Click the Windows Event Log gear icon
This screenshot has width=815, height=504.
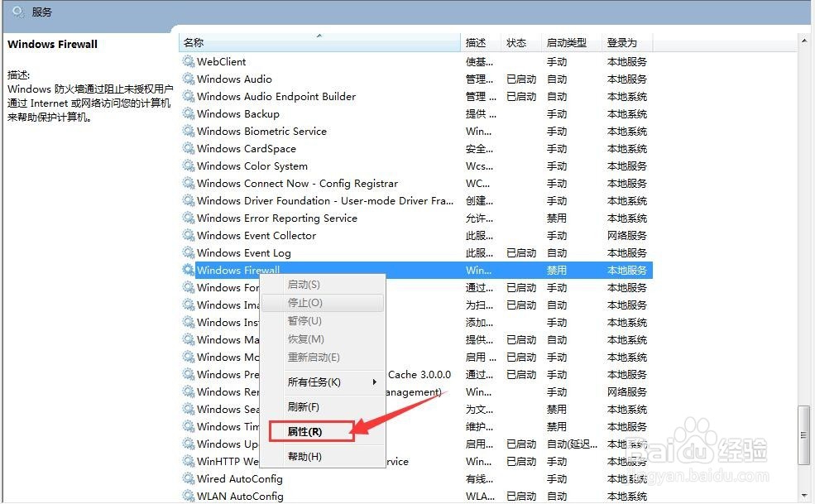pyautogui.click(x=188, y=252)
